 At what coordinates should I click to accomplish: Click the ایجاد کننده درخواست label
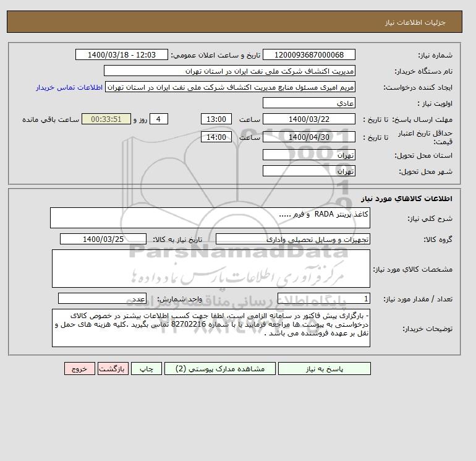[418, 87]
